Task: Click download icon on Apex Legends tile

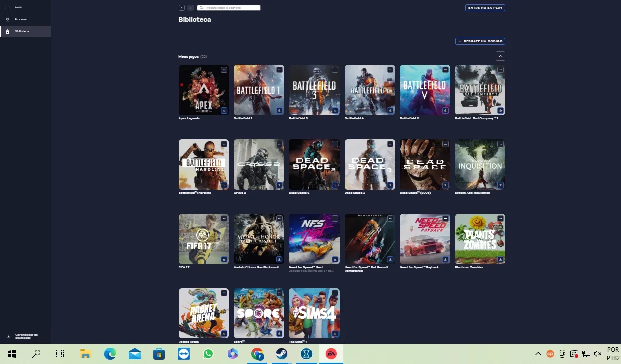Action: [x=224, y=111]
